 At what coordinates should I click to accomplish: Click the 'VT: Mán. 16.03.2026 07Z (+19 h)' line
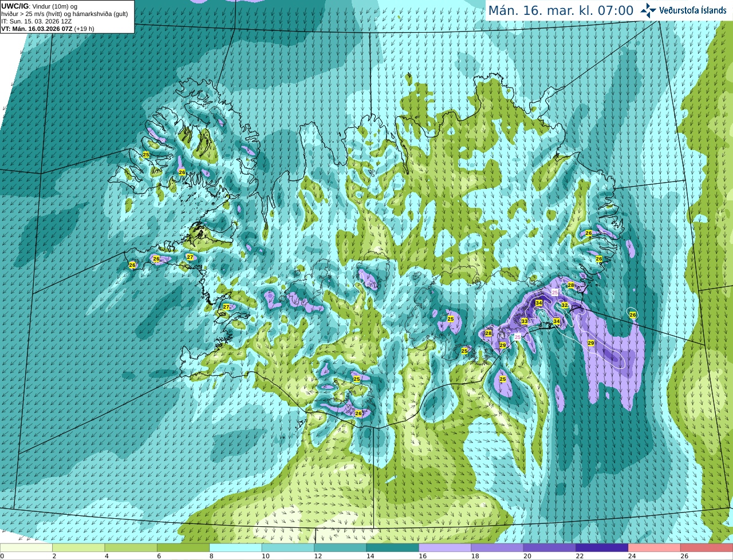coord(48,29)
